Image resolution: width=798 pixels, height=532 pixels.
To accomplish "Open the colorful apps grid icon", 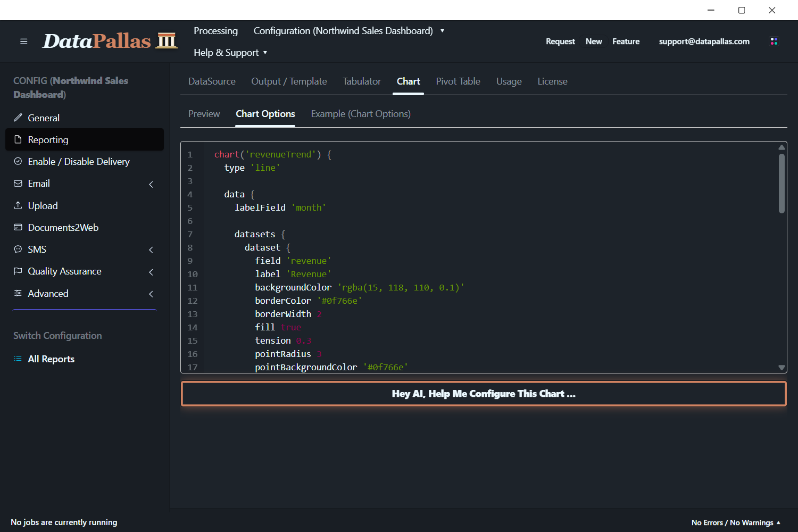I will 774,41.
